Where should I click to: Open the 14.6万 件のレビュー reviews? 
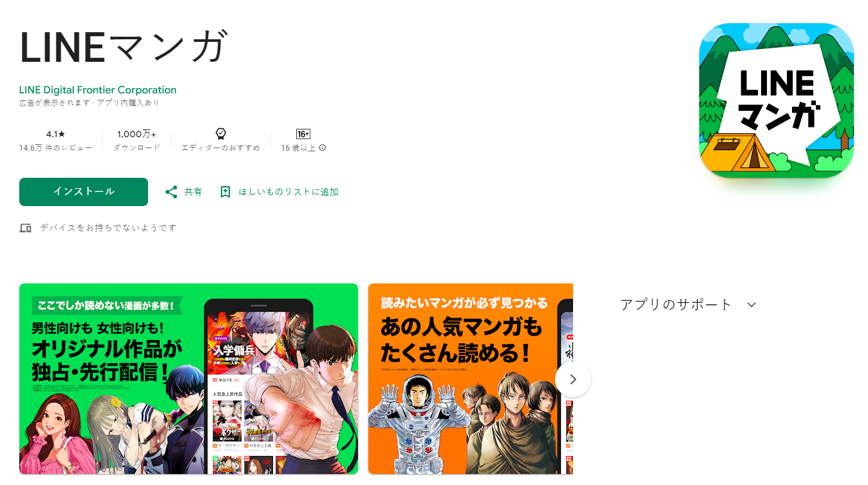click(55, 147)
